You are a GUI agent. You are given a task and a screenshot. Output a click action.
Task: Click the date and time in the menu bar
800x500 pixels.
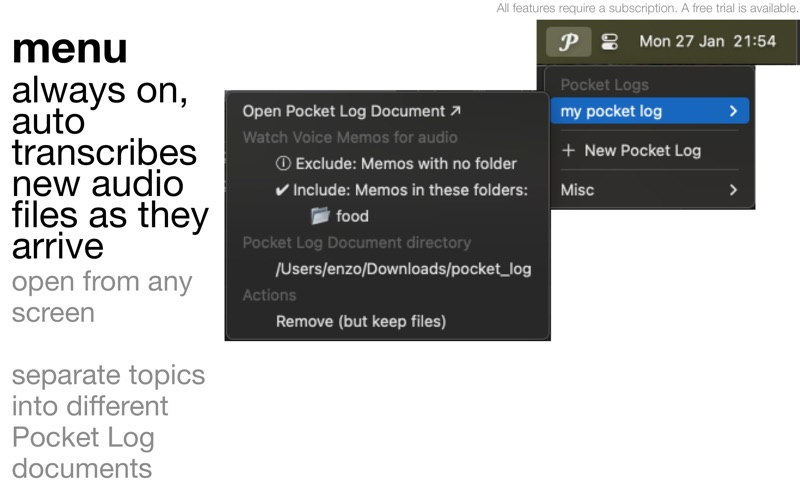point(708,41)
